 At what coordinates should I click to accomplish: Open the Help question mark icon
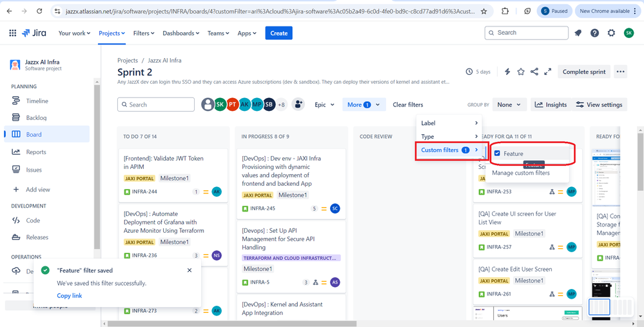pyautogui.click(x=595, y=34)
